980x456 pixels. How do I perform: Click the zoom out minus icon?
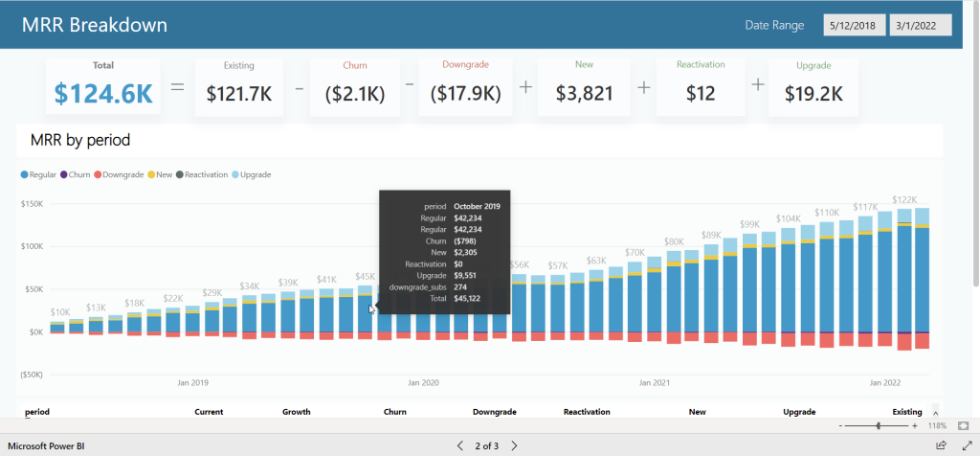click(x=841, y=425)
